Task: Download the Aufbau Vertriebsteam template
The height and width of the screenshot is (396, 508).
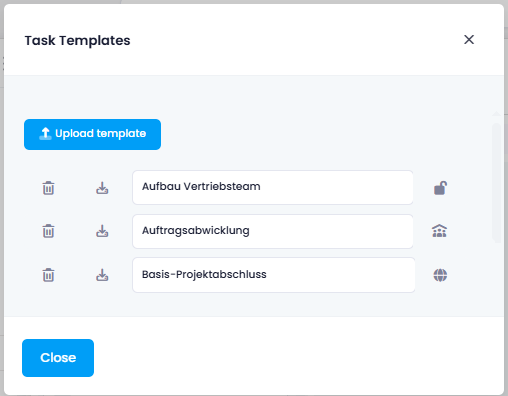Action: (102, 188)
